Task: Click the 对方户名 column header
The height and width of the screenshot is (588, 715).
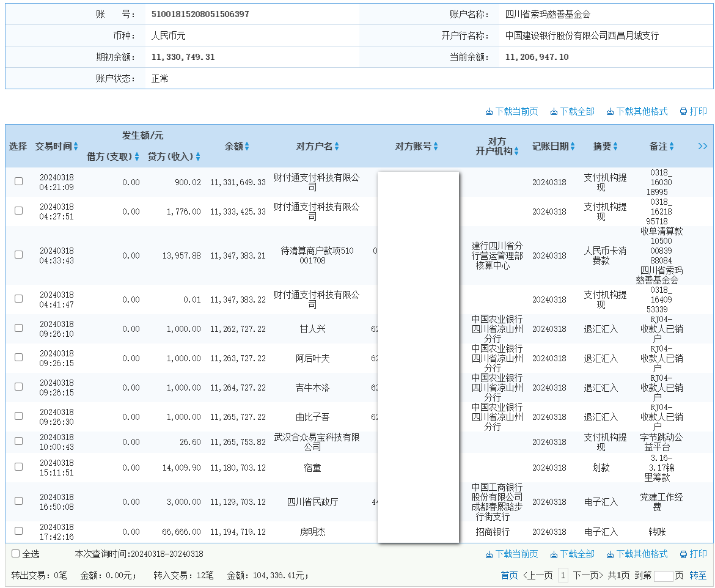Action: [315, 147]
